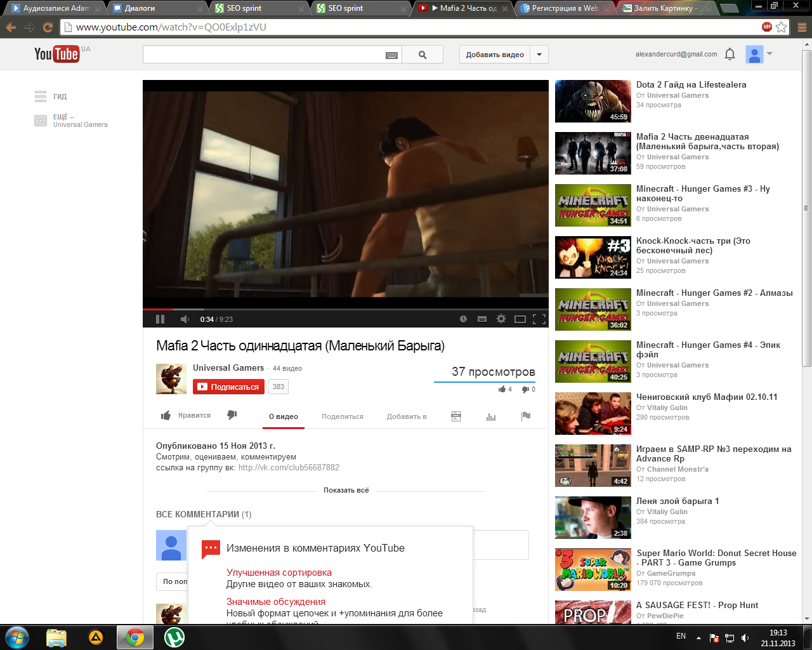Screen dimensions: 812x650
Task: Click the Добавить видео upload button
Action: 495,55
